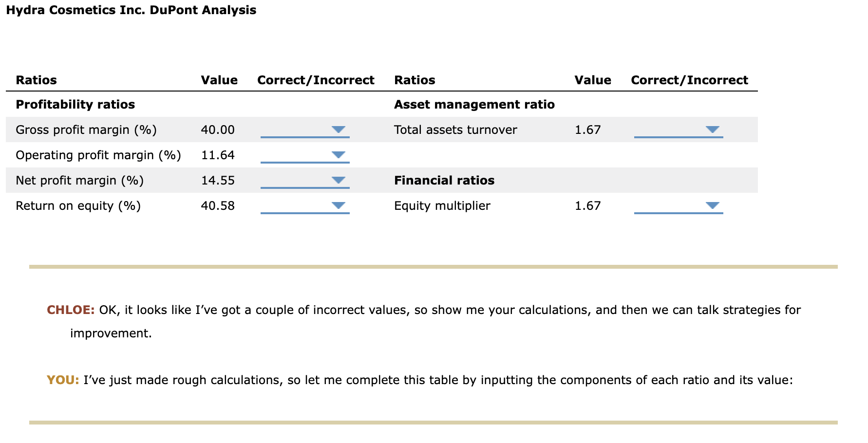The height and width of the screenshot is (443, 868).
Task: Select the 11.64 operating profit margin value
Action: [x=218, y=155]
